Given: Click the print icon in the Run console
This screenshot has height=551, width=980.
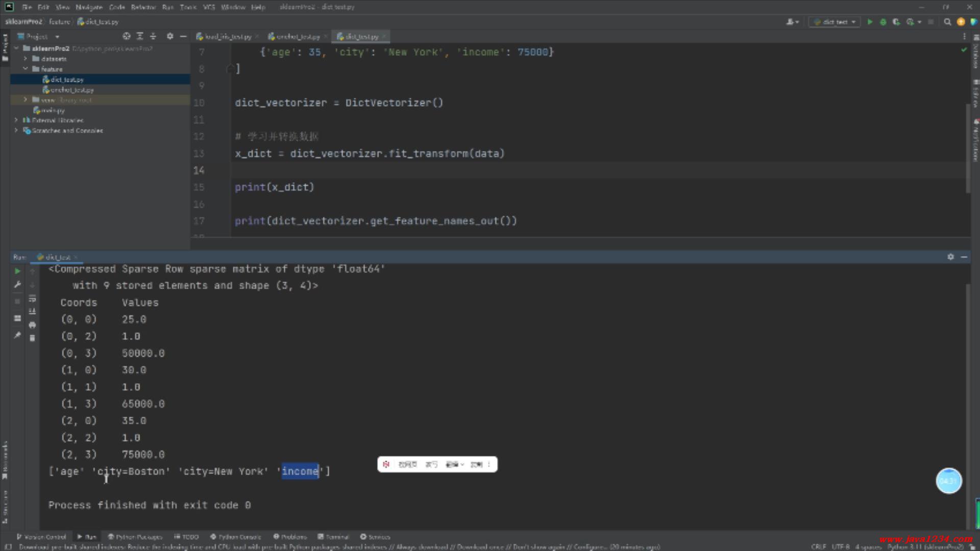Looking at the screenshot, I should click(x=32, y=325).
